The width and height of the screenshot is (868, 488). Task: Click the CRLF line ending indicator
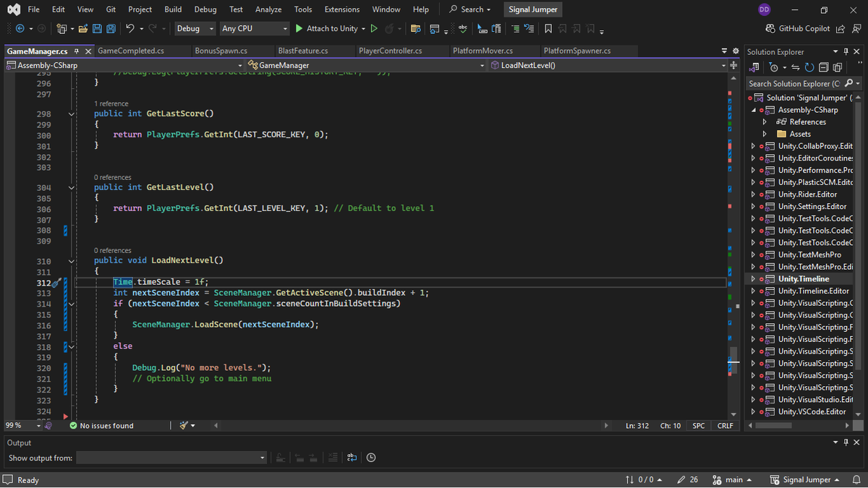[726, 426]
